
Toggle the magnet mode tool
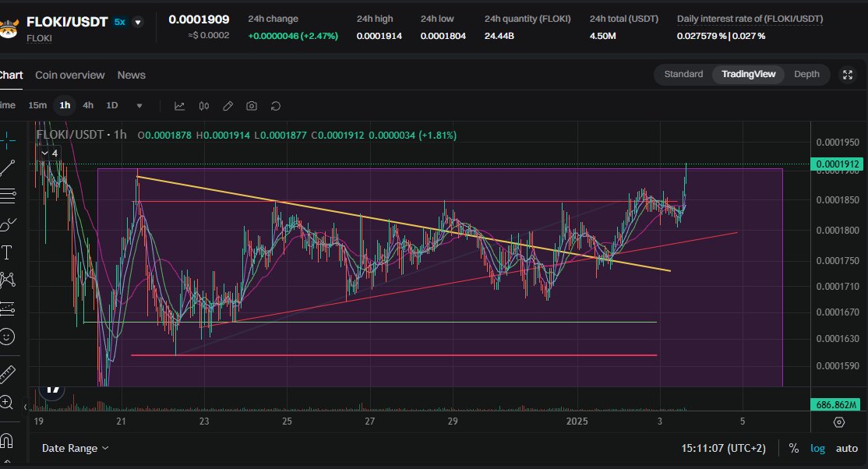tap(7, 441)
